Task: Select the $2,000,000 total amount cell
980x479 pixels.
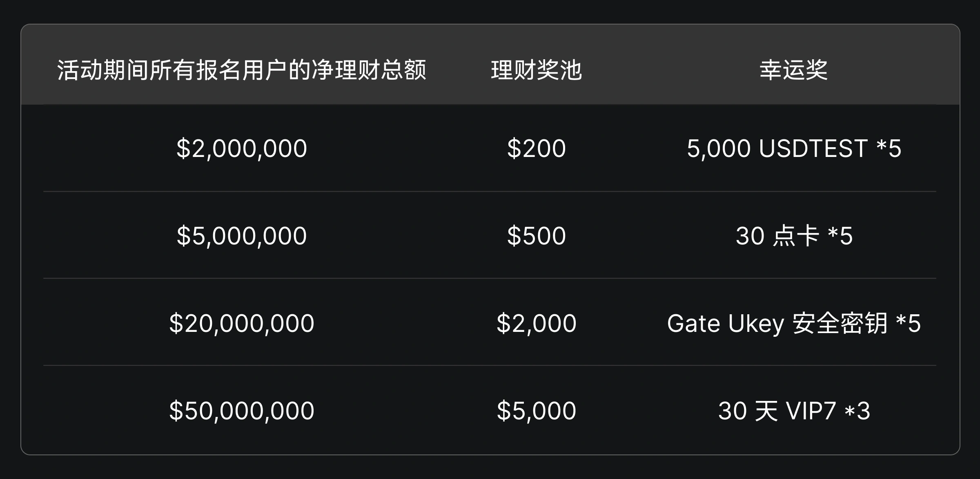Action: (242, 148)
